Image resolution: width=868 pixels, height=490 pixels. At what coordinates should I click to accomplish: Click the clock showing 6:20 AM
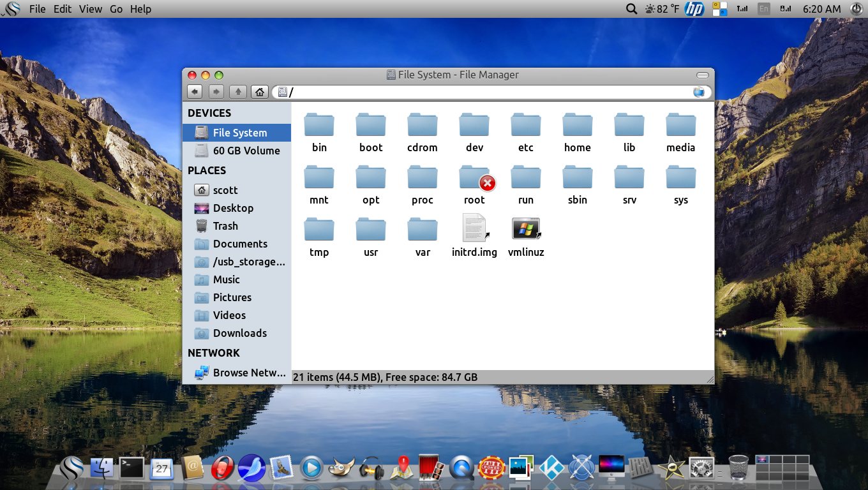821,9
